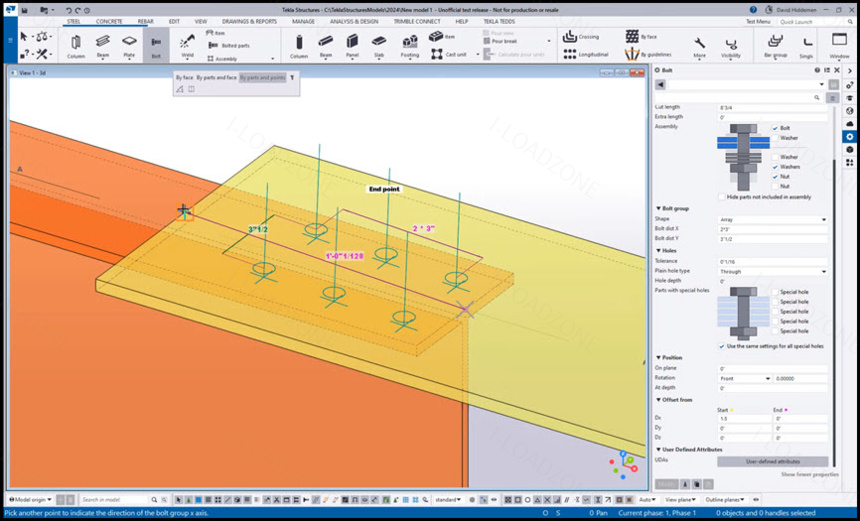This screenshot has height=521, width=860.
Task: Select the Weld tool
Action: (187, 46)
